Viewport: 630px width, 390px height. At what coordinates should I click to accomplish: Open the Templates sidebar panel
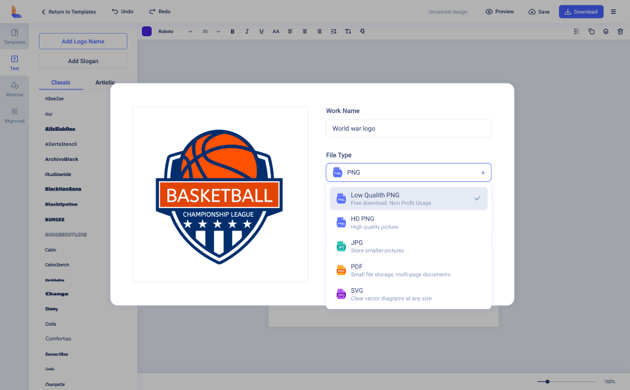pos(14,36)
